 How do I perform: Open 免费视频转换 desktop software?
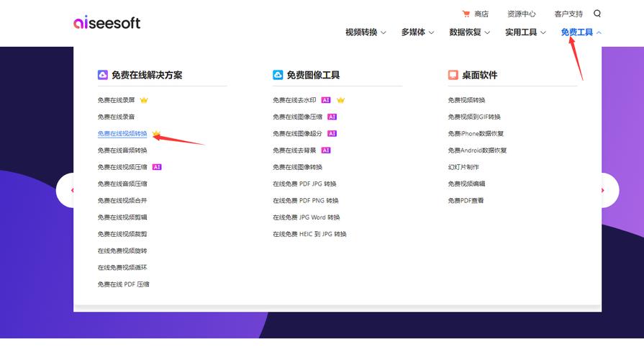tap(466, 100)
